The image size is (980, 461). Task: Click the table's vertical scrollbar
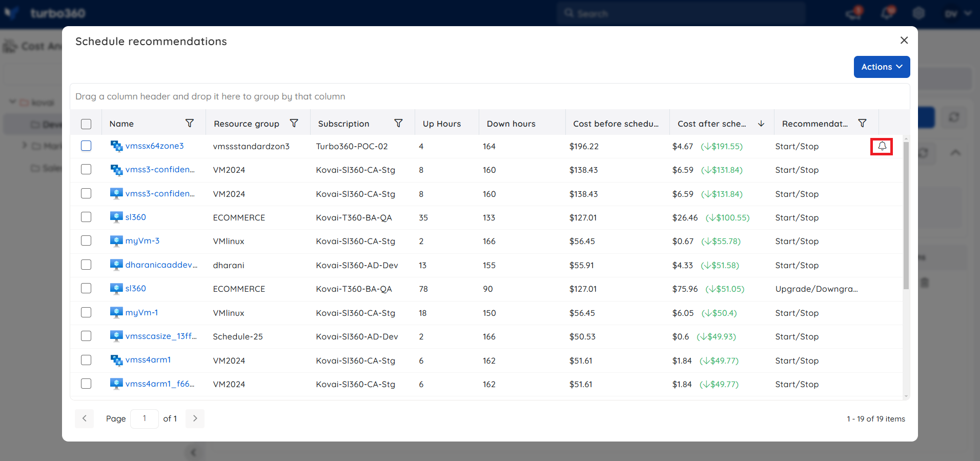pos(906,215)
